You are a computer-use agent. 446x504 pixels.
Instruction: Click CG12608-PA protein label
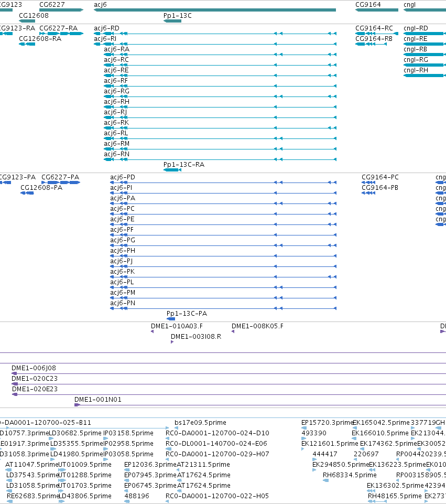pyautogui.click(x=41, y=188)
